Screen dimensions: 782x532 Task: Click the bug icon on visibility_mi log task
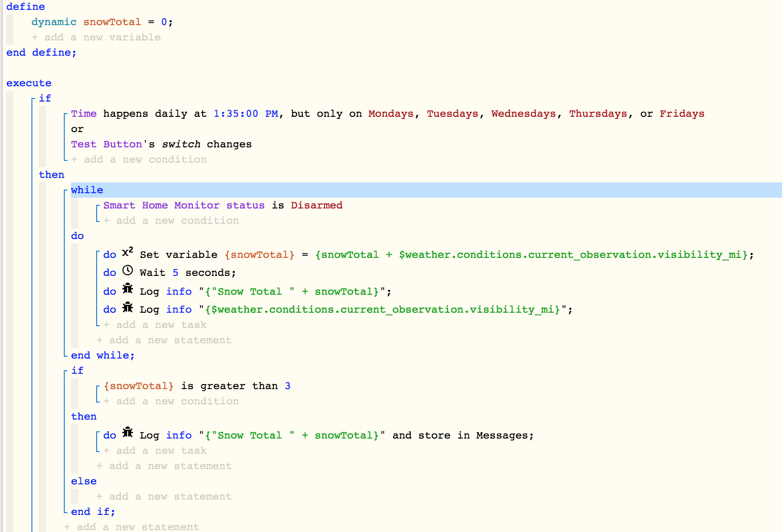(x=128, y=307)
